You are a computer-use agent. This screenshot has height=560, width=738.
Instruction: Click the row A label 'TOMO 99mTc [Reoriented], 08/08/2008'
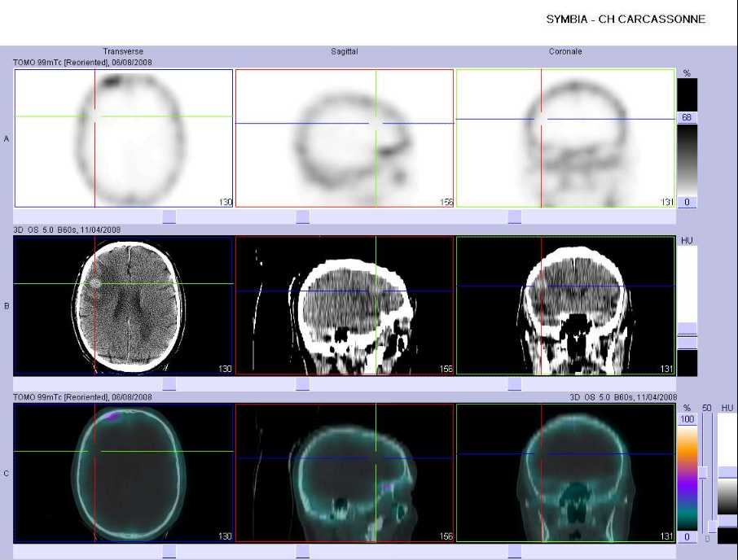pos(83,62)
